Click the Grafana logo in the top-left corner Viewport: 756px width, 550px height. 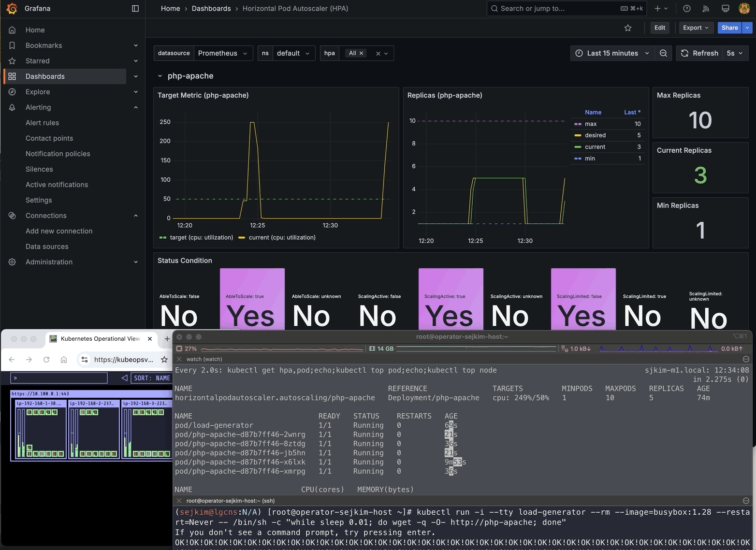coord(12,9)
